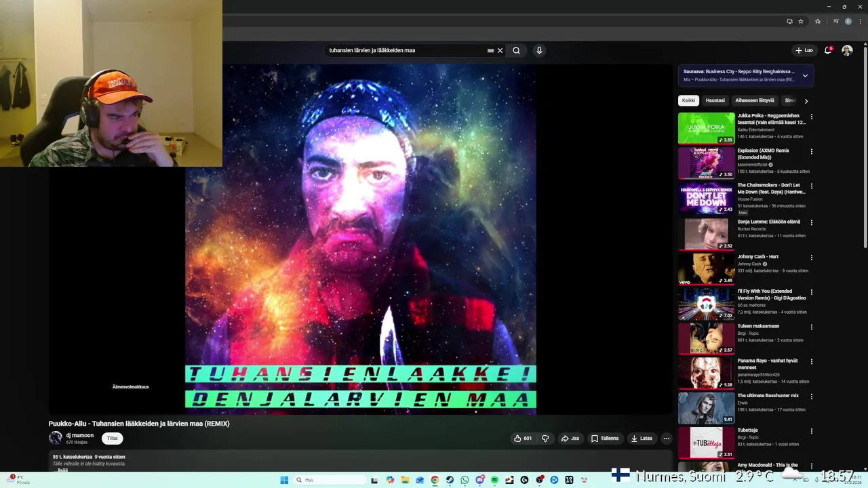Open options menu for Jukka Poika video
This screenshot has height=488, width=868.
pyautogui.click(x=812, y=117)
